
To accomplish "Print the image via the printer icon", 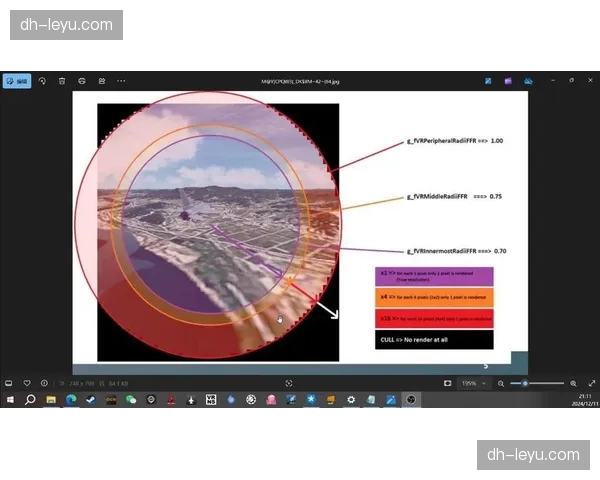I will (82, 80).
